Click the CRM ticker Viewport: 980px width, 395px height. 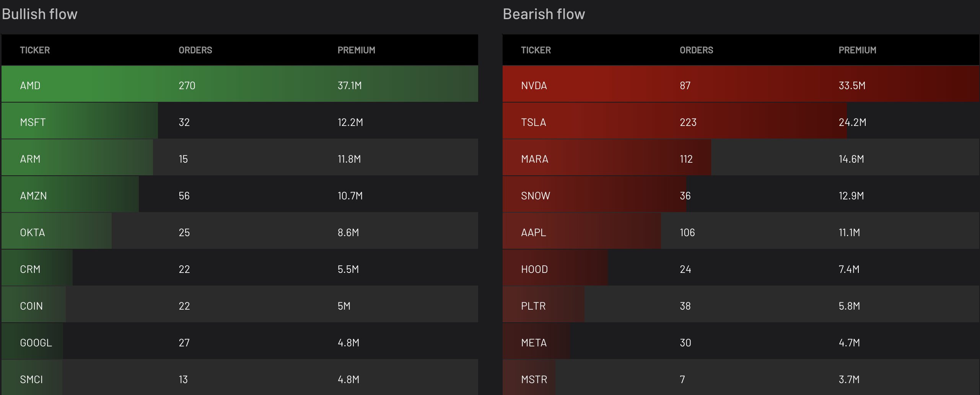tap(30, 269)
